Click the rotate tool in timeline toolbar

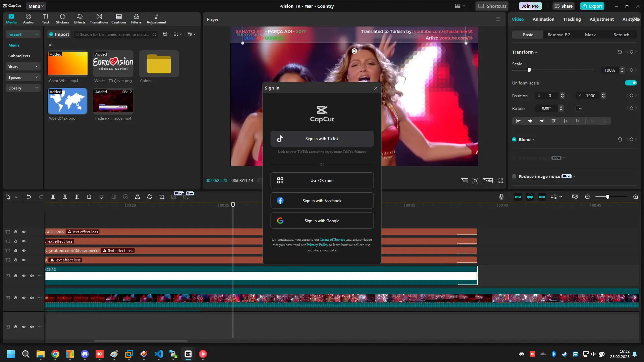[150, 197]
